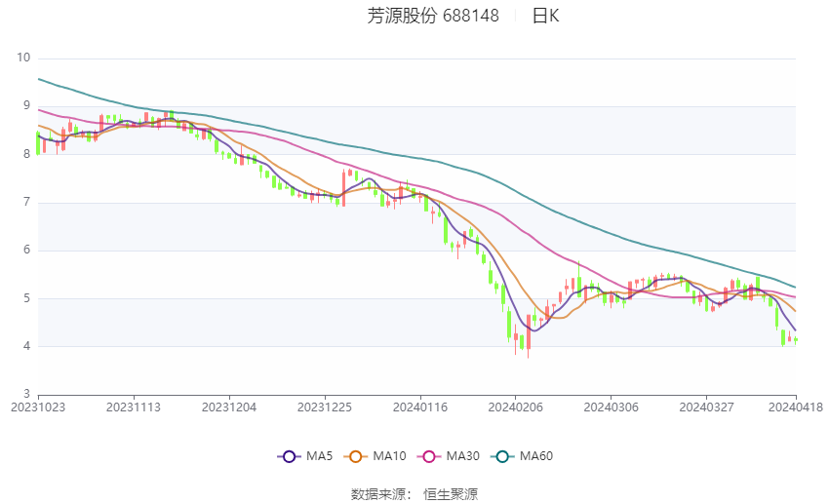Click the MA60 legend label text
Viewport: 829px width, 504px height.
(536, 456)
